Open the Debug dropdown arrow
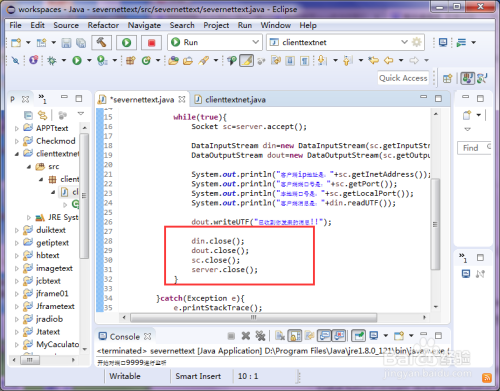 [64, 60]
